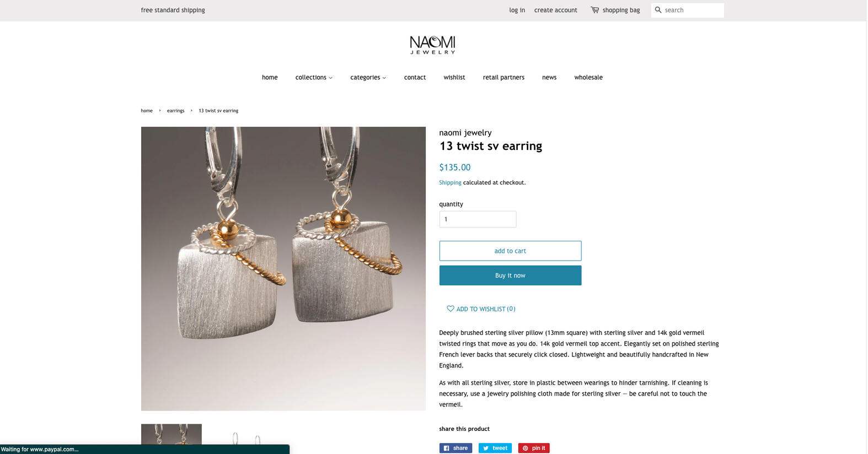Screen dimensions: 868x454
Task: Open the wholesale menu item
Action: pyautogui.click(x=588, y=78)
